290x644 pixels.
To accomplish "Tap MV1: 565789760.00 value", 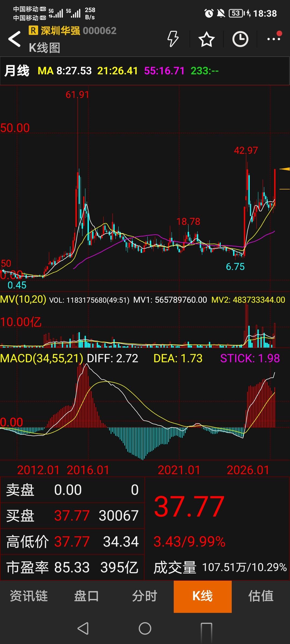I will coord(170,300).
